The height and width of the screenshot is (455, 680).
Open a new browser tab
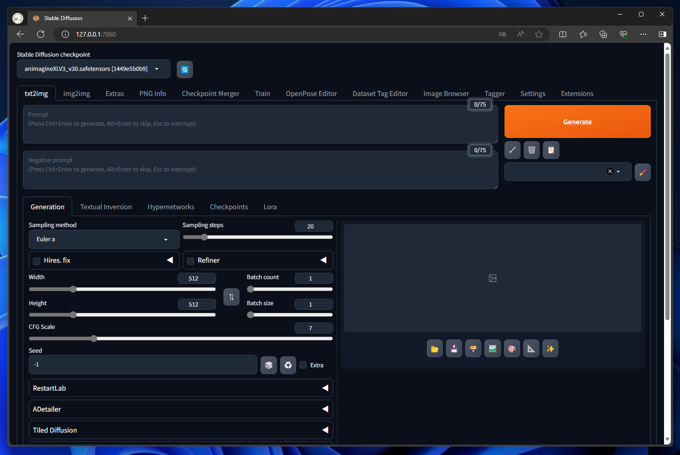point(145,18)
